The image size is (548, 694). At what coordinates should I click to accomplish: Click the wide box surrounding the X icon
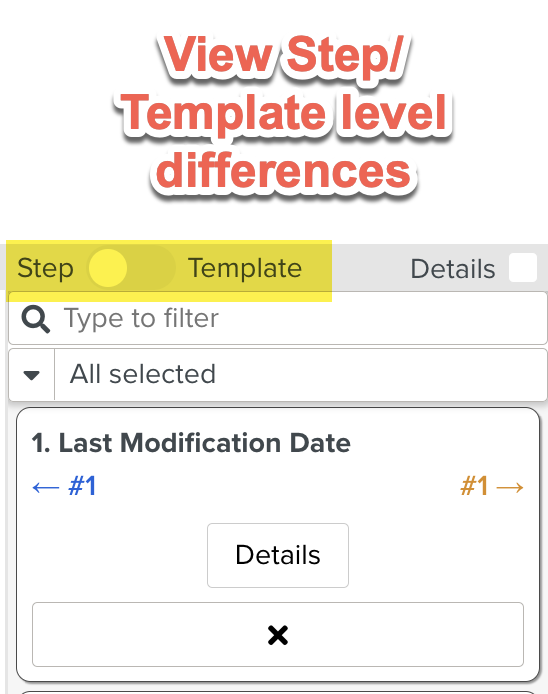point(278,634)
